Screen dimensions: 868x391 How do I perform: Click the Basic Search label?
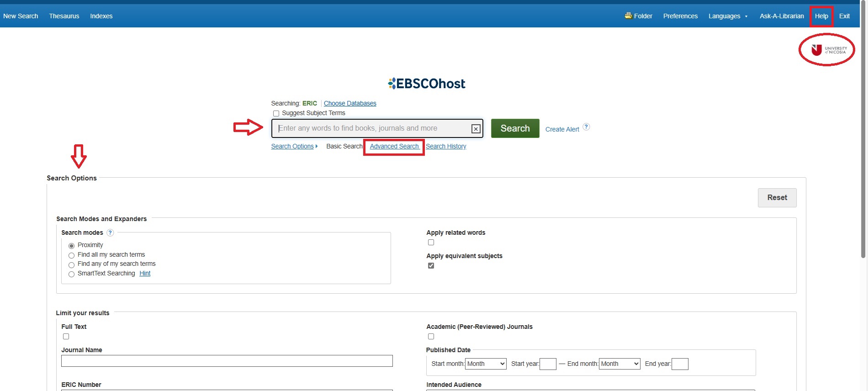click(344, 146)
